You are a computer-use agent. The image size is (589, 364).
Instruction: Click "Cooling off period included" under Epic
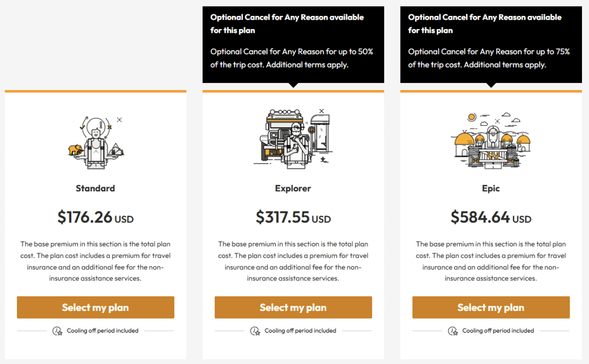point(498,331)
